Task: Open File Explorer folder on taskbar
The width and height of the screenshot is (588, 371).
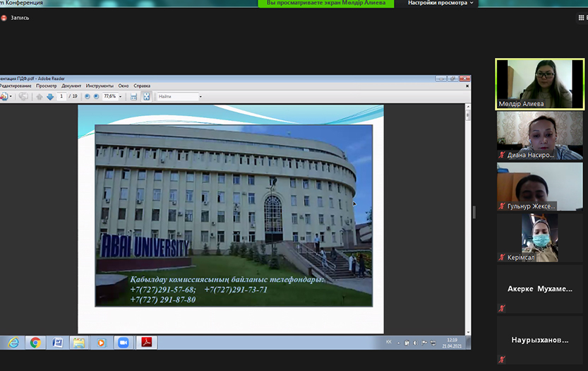Action: (79, 343)
